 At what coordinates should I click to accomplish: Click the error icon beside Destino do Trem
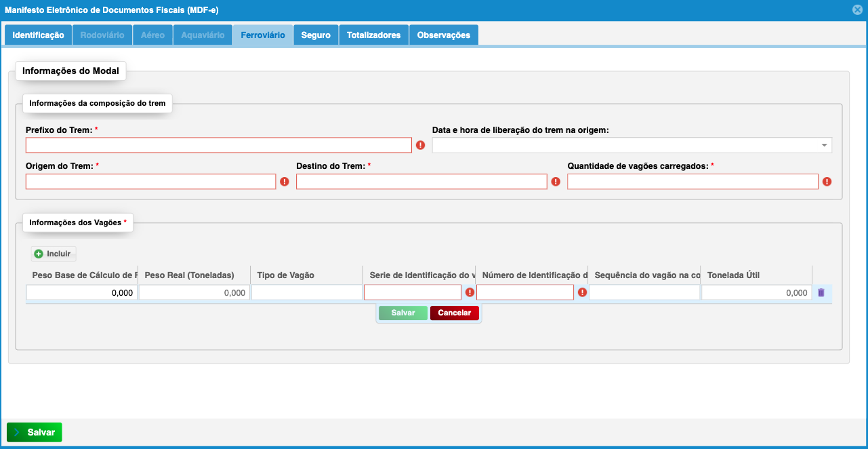tap(556, 182)
